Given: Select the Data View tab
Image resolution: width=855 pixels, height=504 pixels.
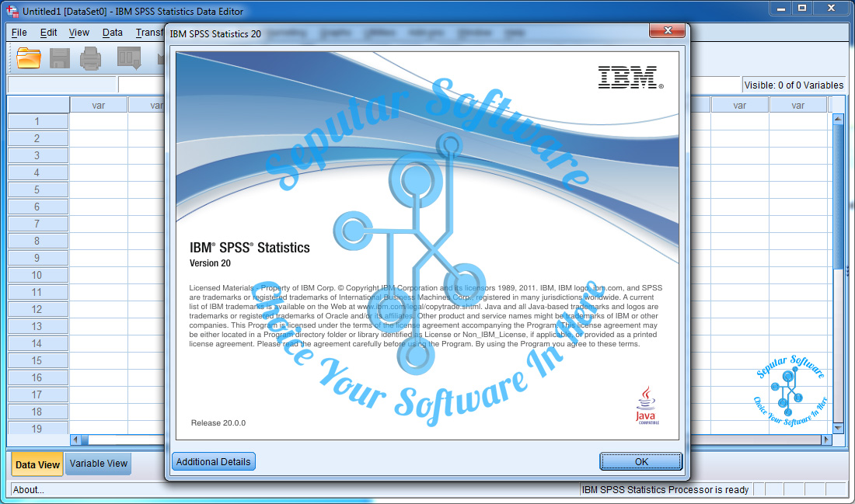Looking at the screenshot, I should pos(37,464).
